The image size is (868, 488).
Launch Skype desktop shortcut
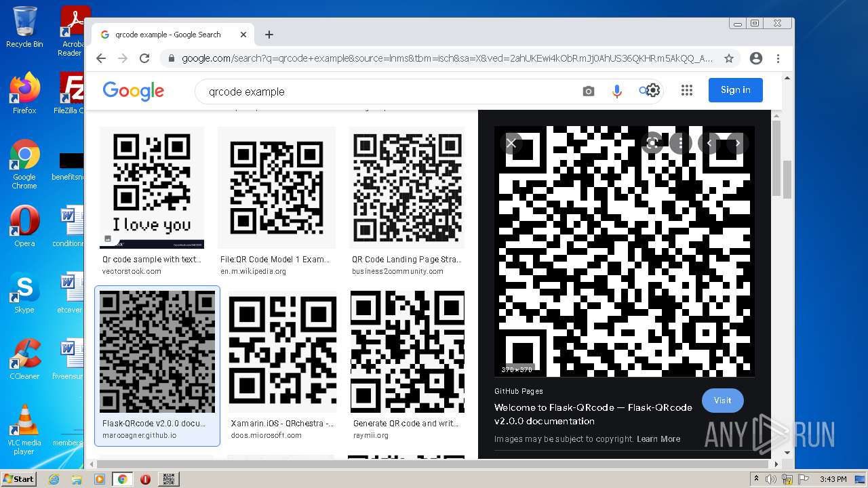tap(24, 293)
